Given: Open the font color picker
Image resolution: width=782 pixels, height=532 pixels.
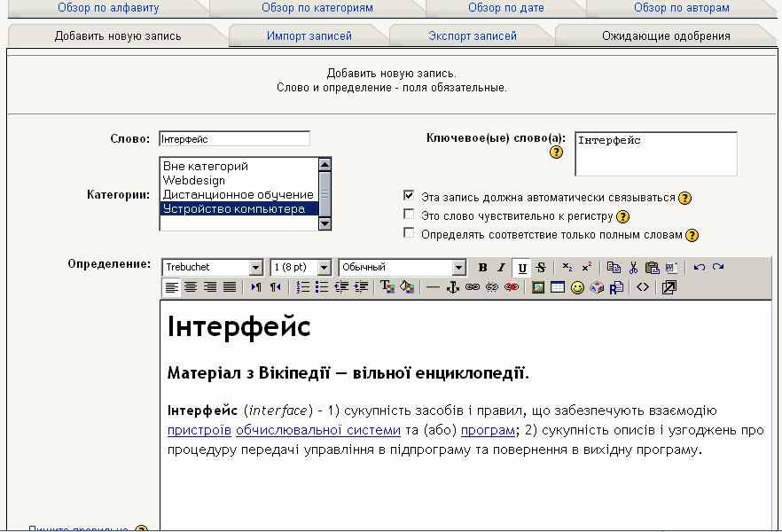Looking at the screenshot, I should (387, 287).
